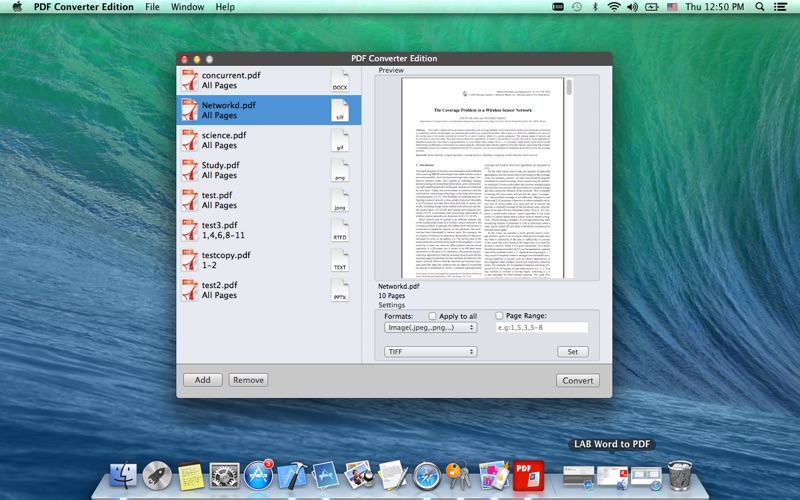Open Keychain Access keys icon in Dock

[458, 476]
